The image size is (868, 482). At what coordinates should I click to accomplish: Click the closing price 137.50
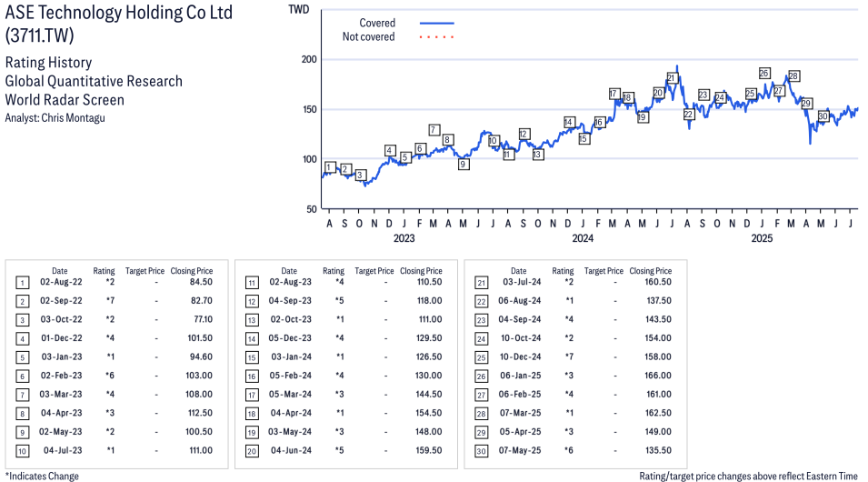[x=659, y=301]
